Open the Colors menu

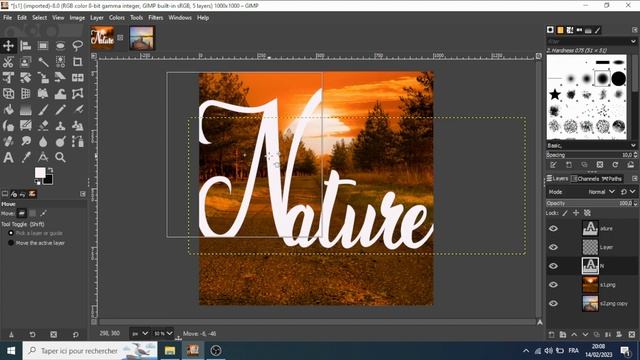(117, 18)
